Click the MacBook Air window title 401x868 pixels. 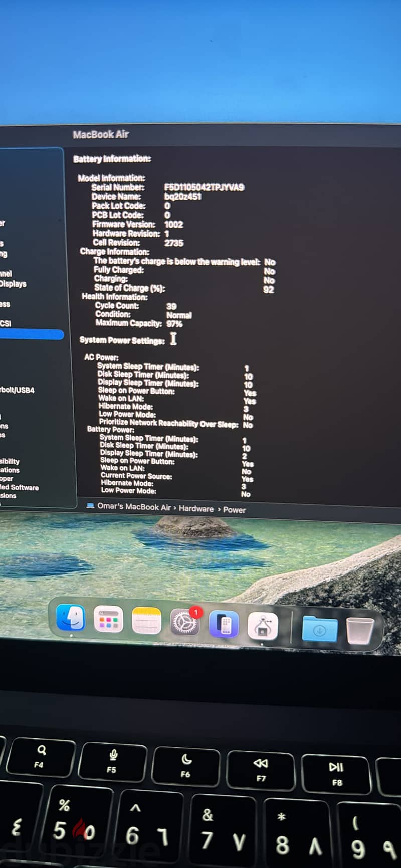coord(101,134)
